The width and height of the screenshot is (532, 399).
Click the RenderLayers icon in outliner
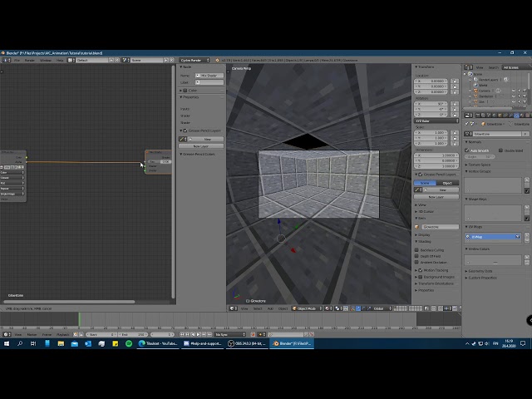(x=475, y=80)
